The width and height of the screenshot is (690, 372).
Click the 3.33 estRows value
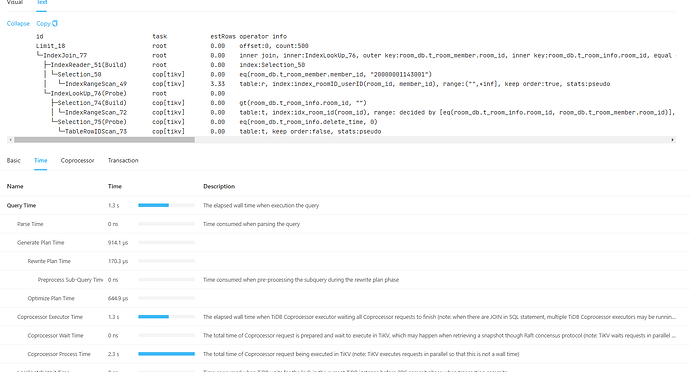(x=218, y=84)
